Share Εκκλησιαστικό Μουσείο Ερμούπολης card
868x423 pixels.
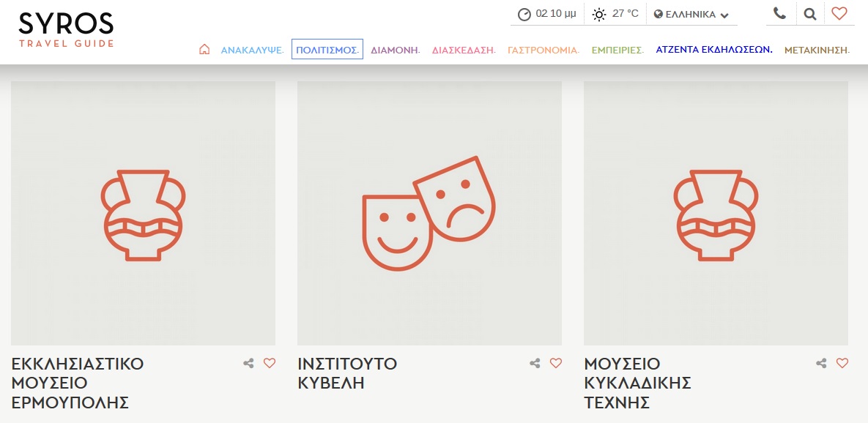coord(248,363)
